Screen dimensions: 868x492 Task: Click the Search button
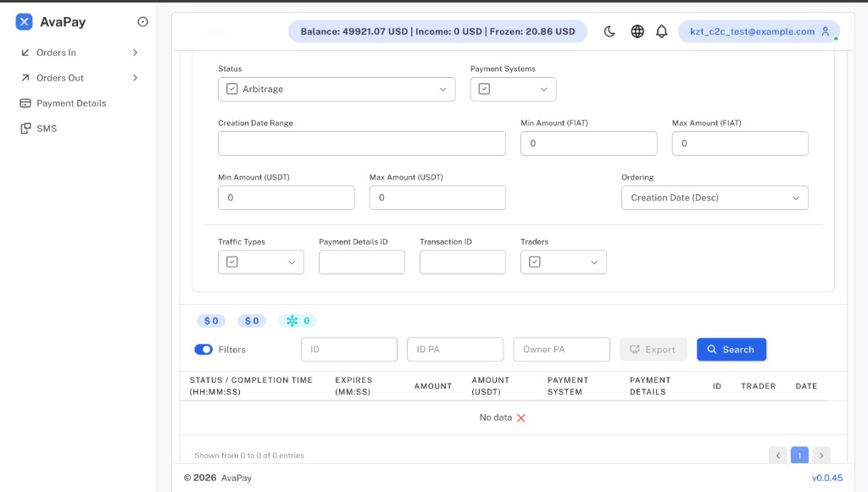pos(732,350)
